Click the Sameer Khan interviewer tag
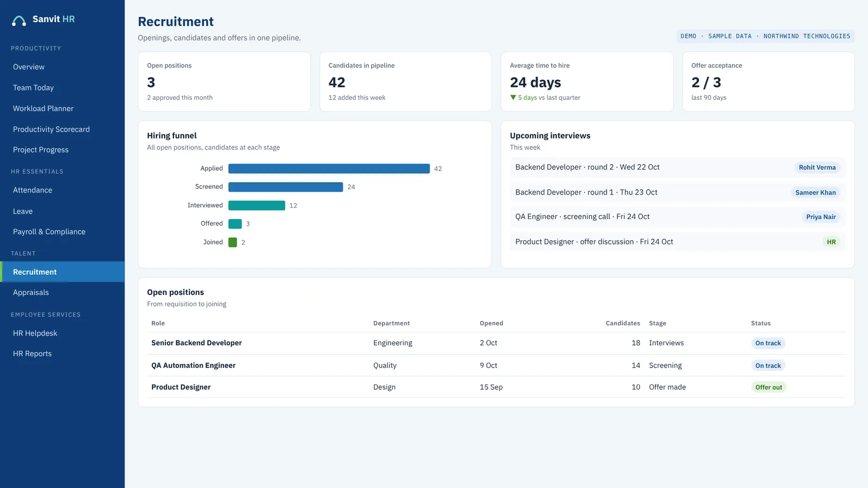This screenshot has height=488, width=868. (x=815, y=192)
